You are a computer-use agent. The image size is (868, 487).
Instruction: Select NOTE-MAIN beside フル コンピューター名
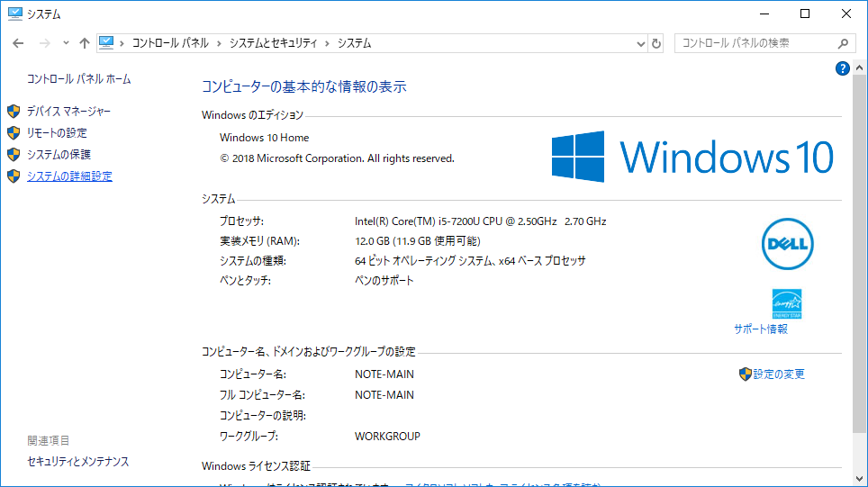[384, 395]
